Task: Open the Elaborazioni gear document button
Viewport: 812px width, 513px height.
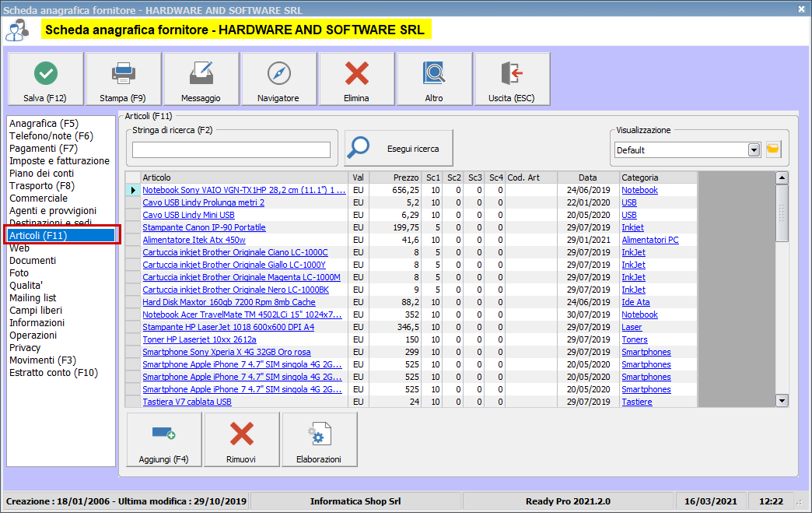Action: pos(319,440)
